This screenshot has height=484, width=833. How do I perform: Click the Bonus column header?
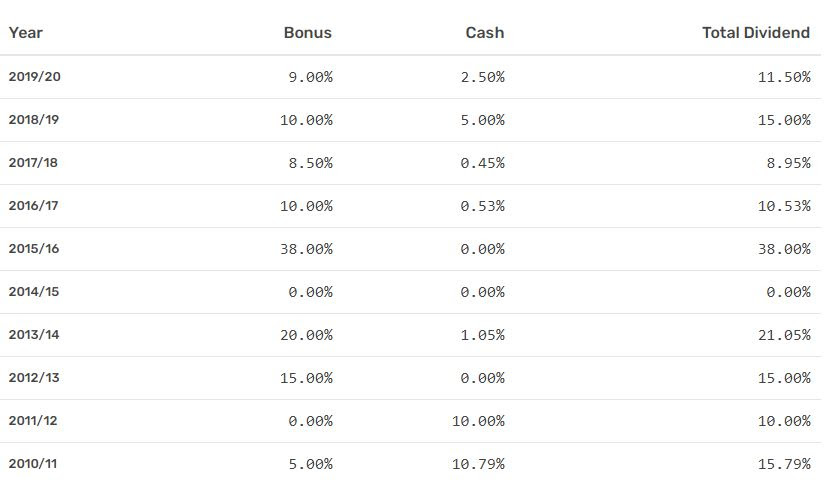(307, 33)
